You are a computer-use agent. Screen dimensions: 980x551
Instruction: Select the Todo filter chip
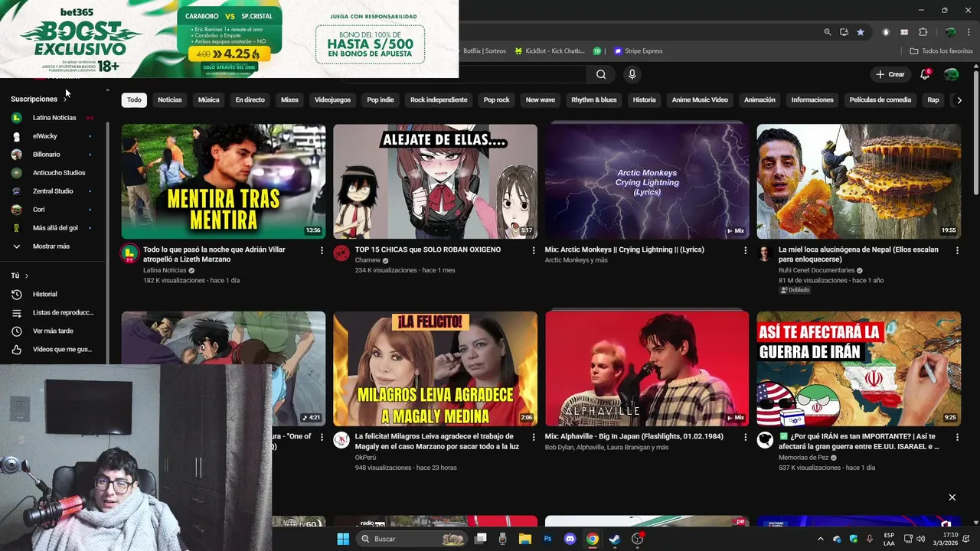tap(134, 100)
